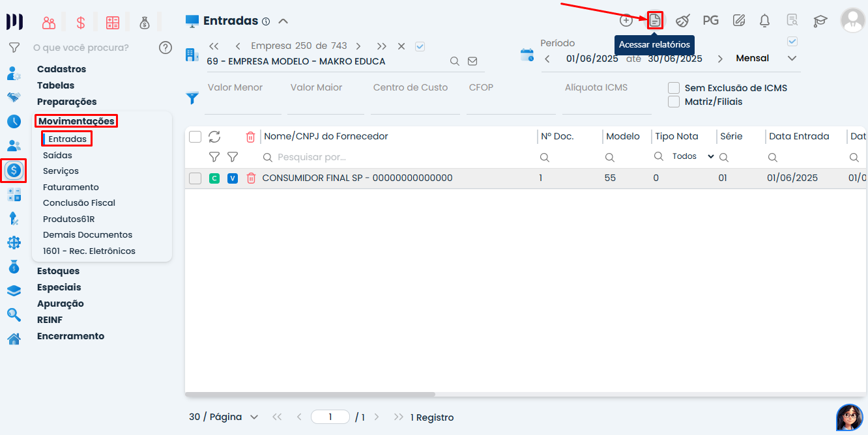
Task: Click the period calendar icon
Action: pos(527,55)
